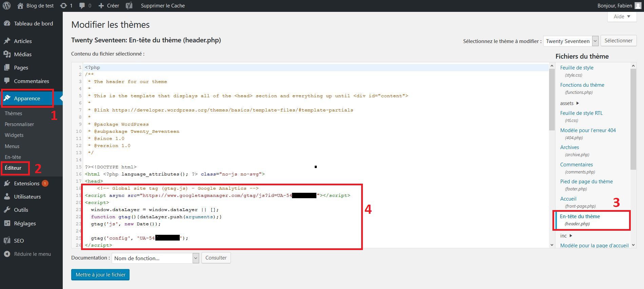
Task: Open Feuille de style file link
Action: click(577, 68)
